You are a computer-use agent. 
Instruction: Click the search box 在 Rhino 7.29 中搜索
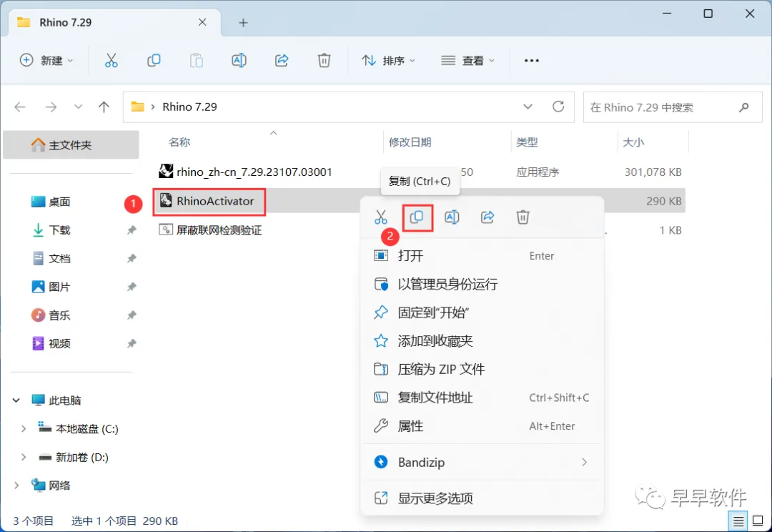673,107
